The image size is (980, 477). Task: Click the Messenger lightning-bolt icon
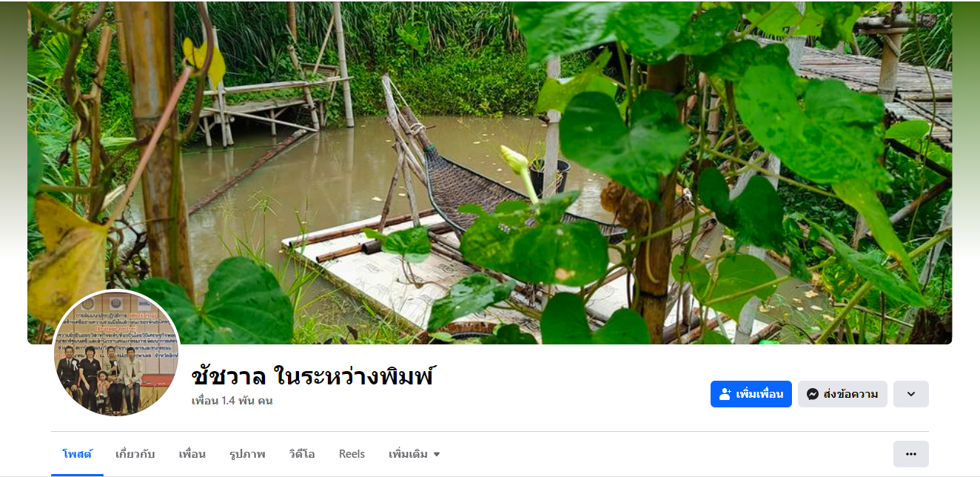(813, 394)
